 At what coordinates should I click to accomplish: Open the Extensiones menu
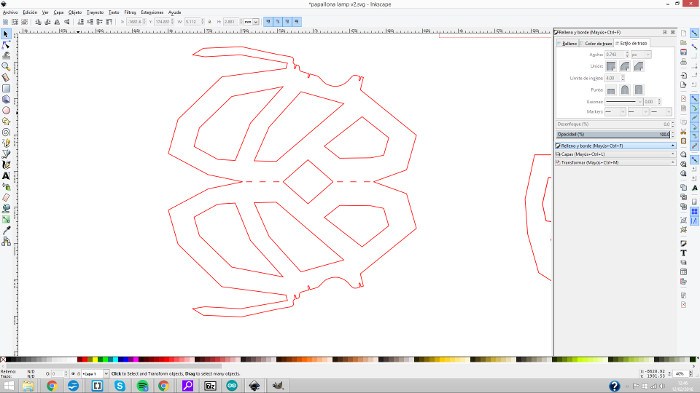click(152, 13)
